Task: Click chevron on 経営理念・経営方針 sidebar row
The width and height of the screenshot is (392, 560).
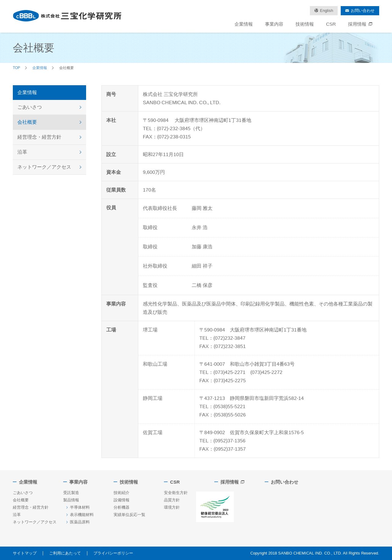Action: [x=80, y=137]
